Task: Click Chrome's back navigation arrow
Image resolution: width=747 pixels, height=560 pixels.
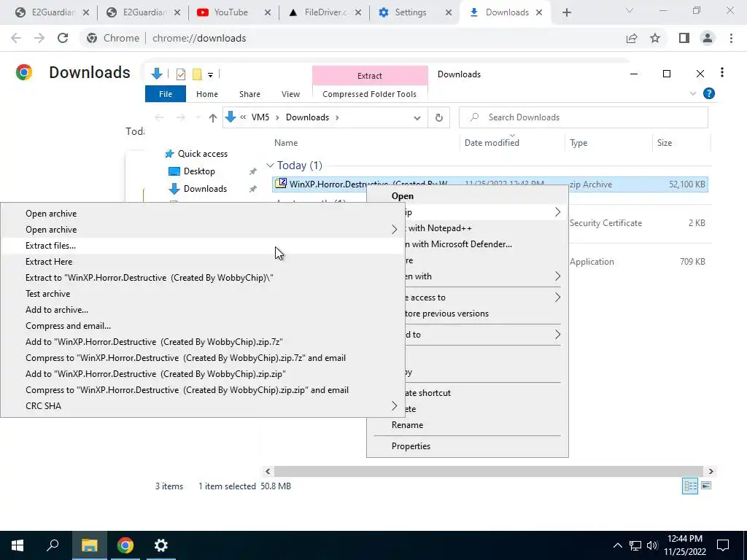Action: [x=16, y=38]
